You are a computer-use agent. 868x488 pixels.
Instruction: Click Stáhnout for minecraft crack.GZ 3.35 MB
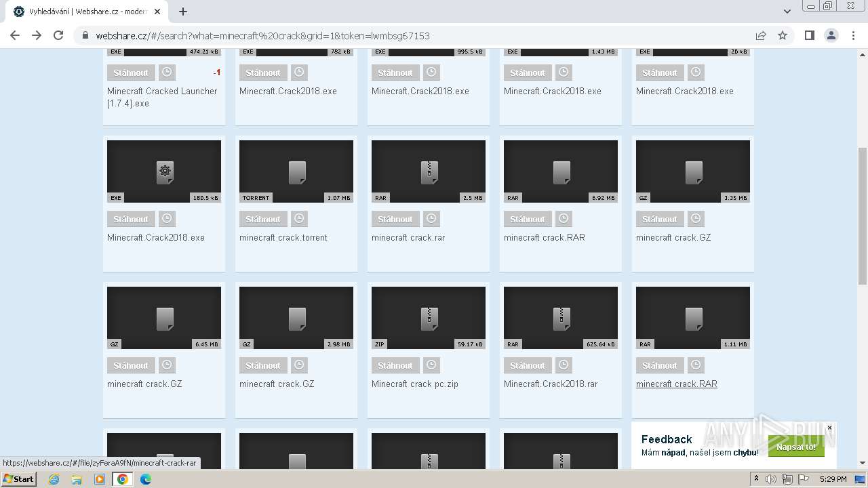[x=660, y=219]
